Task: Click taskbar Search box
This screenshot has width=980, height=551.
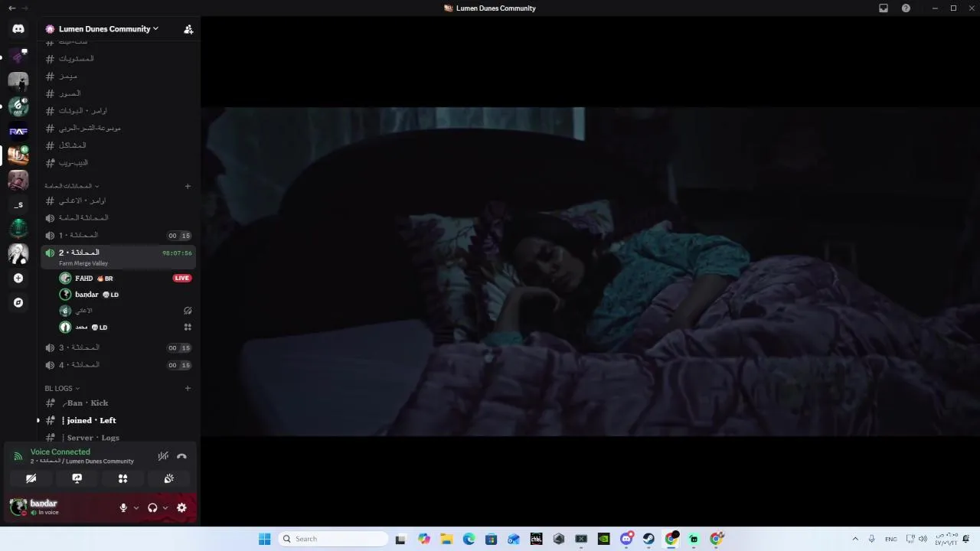Action: coord(333,539)
